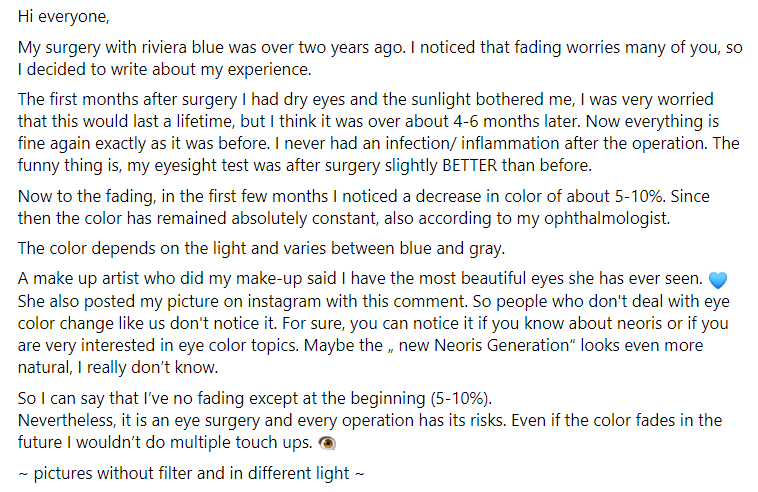Click the word "ophthalmologist"
This screenshot has height=492, width=758.
pyautogui.click(x=606, y=218)
